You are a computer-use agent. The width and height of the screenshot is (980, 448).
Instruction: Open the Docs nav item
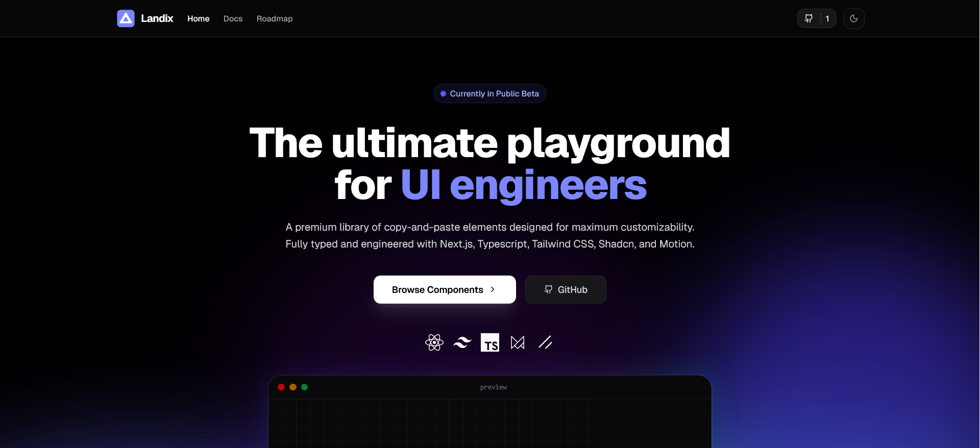(233, 18)
